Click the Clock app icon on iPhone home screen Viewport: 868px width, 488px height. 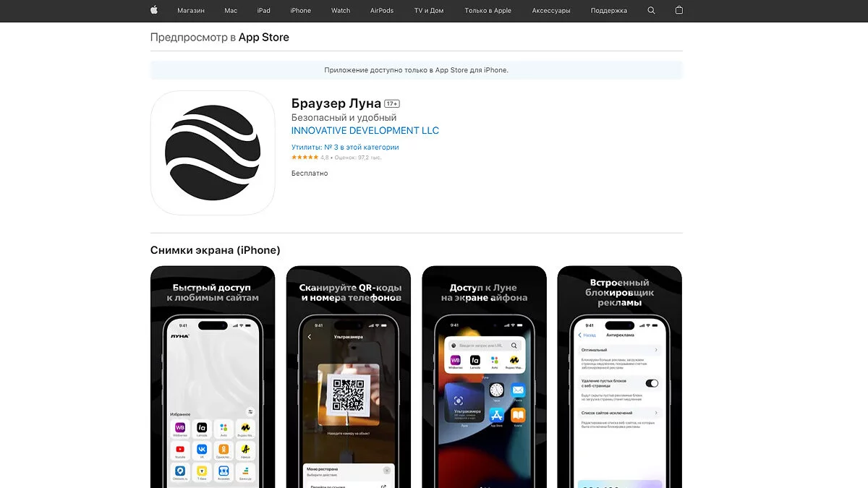point(496,390)
